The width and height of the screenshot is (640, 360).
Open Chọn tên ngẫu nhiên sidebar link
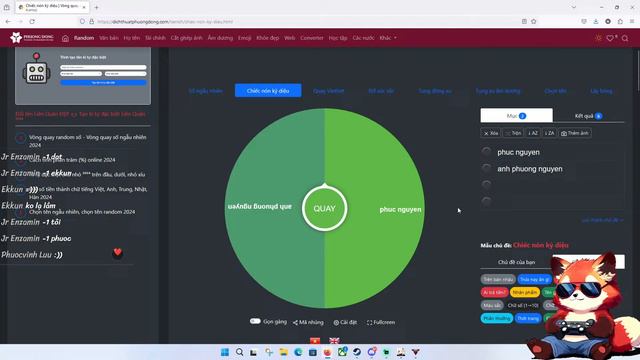point(82,212)
